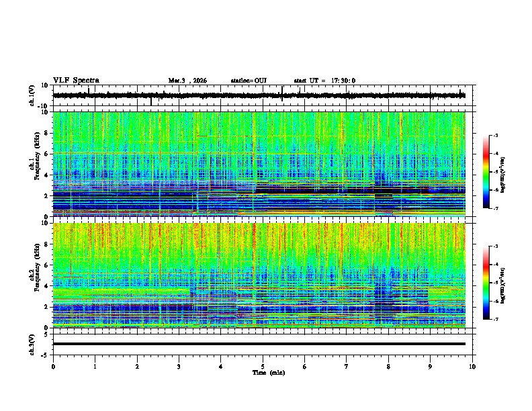Click the ch.1 color scale bar
Screen dimensions: 532x411
486,172
